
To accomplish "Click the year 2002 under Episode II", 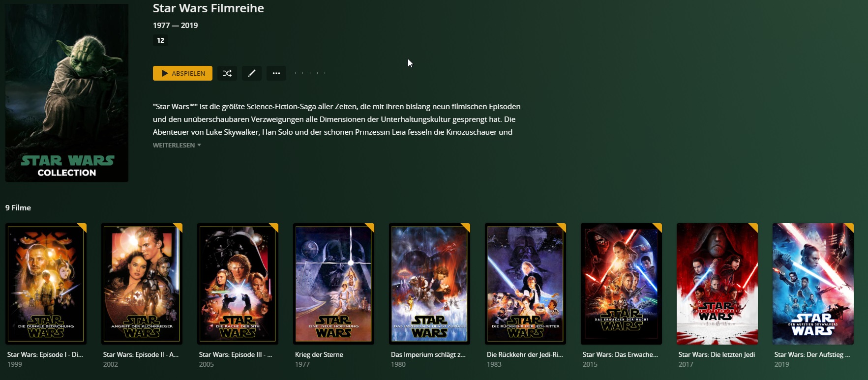I will 111,364.
